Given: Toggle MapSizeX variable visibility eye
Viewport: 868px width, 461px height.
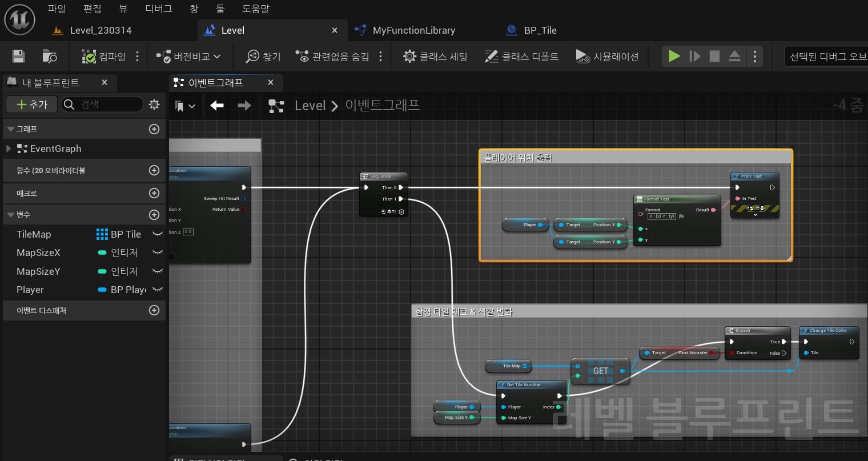Looking at the screenshot, I should (x=158, y=252).
